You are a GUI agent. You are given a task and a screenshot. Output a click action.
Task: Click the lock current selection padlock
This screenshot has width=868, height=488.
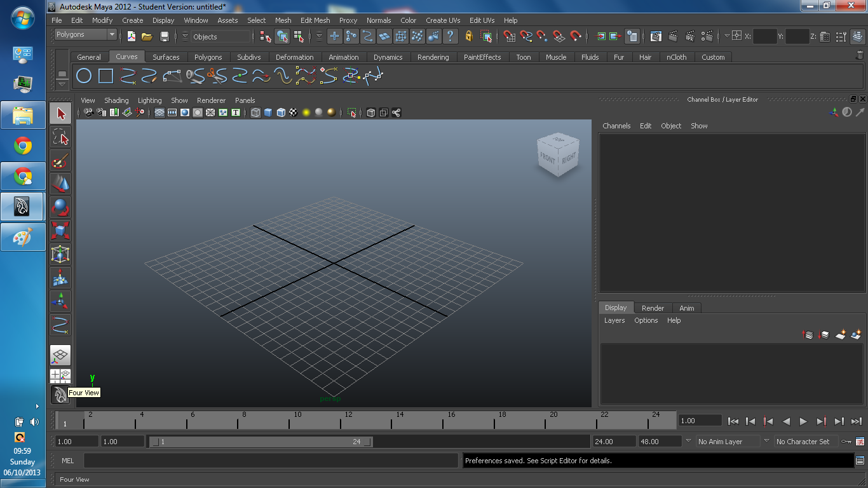(470, 36)
